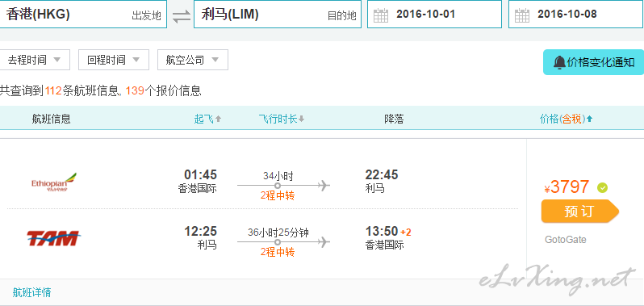This screenshot has height=306, width=644.
Task: Sort flights by 起飞 time
Action: pos(208,119)
